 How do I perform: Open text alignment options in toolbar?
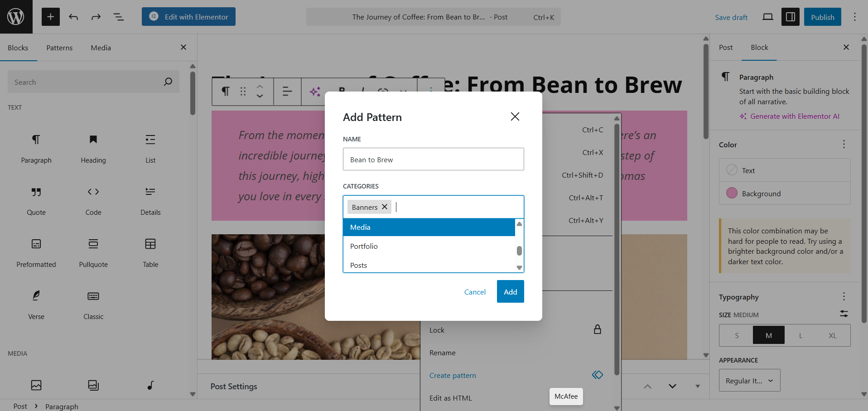click(287, 92)
